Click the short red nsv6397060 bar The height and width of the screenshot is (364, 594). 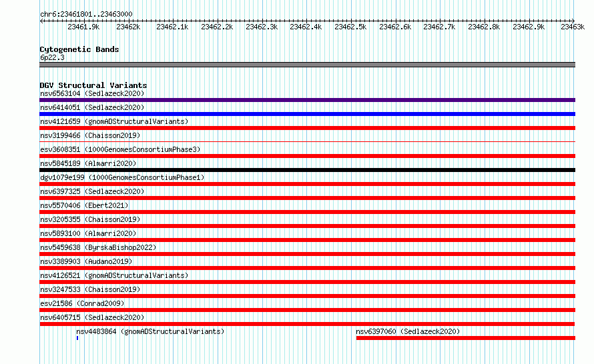pyautogui.click(x=466, y=338)
